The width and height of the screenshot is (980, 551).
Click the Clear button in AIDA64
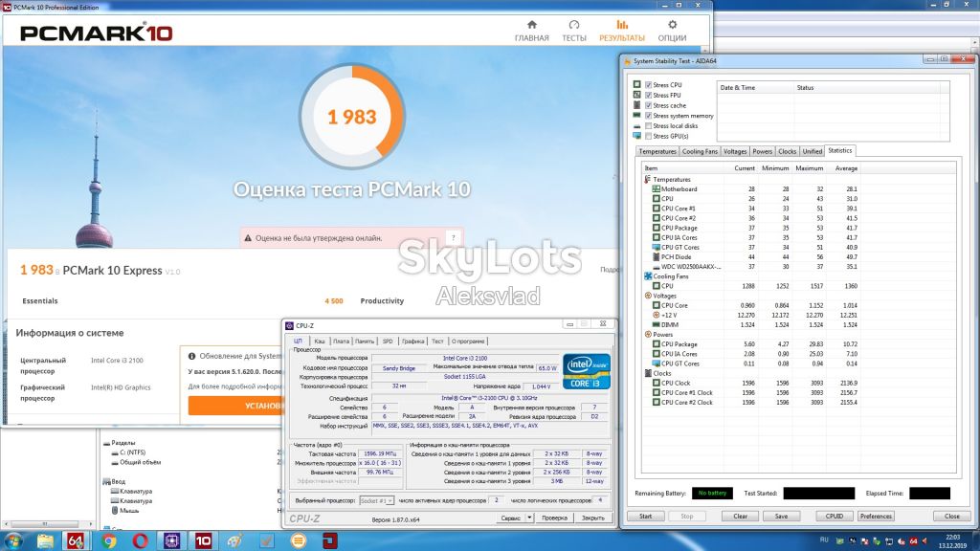click(x=740, y=516)
